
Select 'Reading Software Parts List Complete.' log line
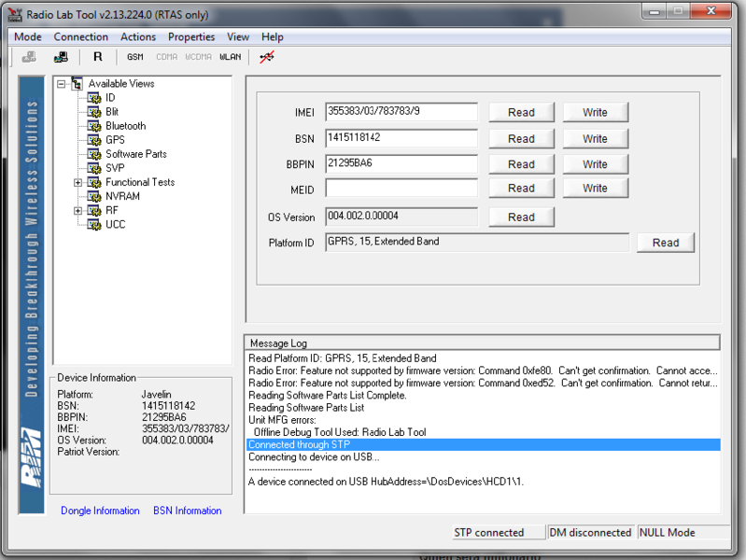pyautogui.click(x=328, y=396)
